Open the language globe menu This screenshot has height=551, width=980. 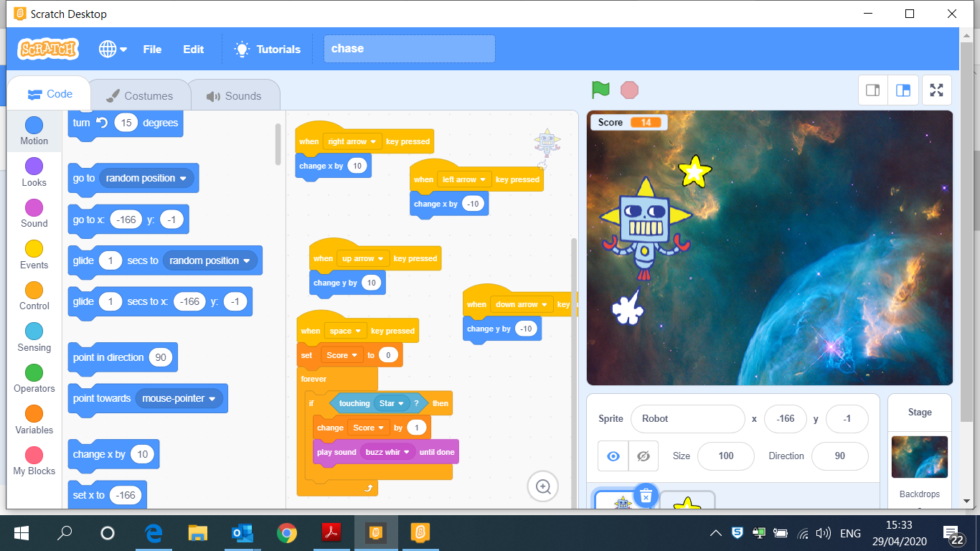[113, 49]
